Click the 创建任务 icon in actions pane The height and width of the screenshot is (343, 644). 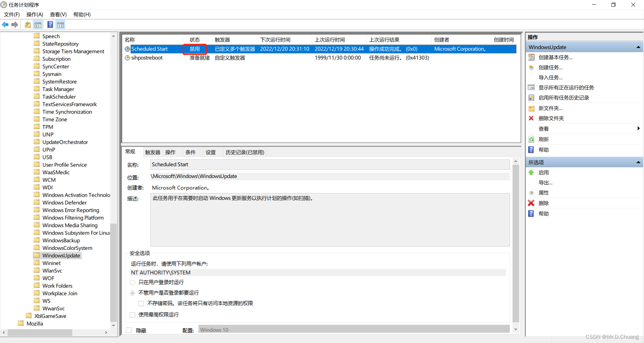[531, 68]
